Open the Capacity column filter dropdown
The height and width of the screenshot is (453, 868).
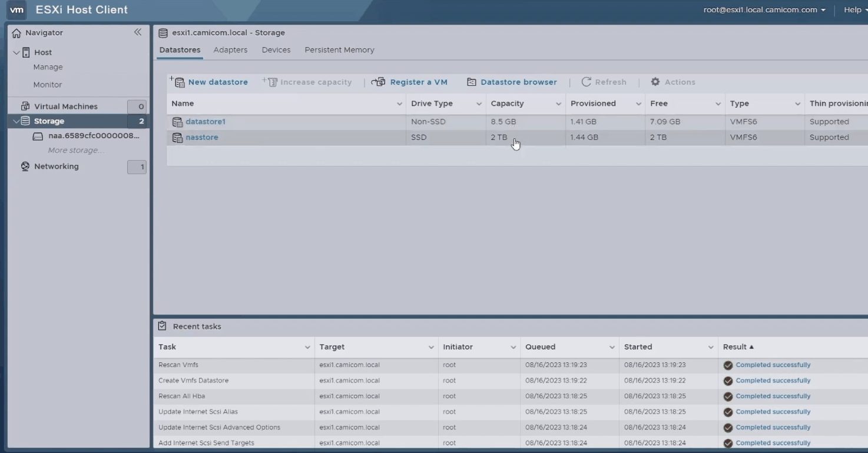558,104
